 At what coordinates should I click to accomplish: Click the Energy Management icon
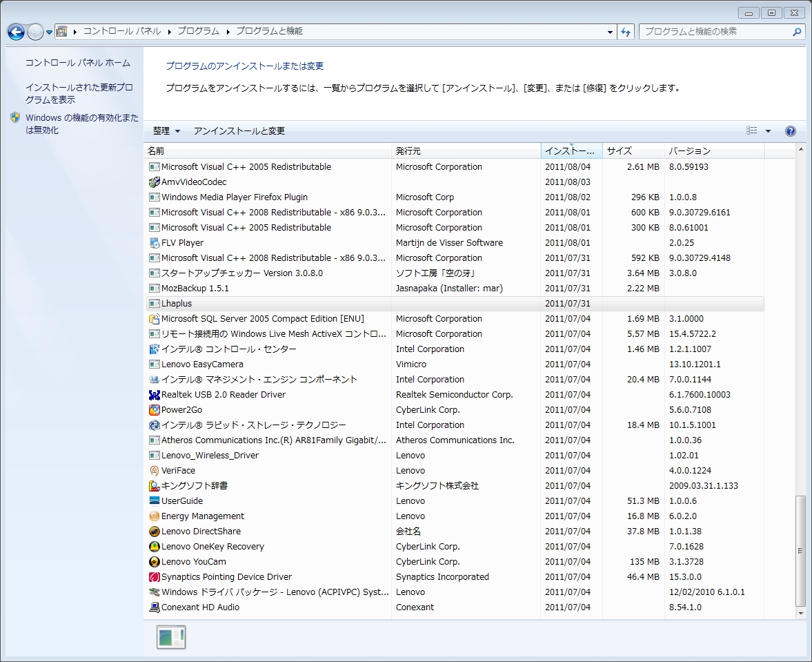tap(155, 516)
